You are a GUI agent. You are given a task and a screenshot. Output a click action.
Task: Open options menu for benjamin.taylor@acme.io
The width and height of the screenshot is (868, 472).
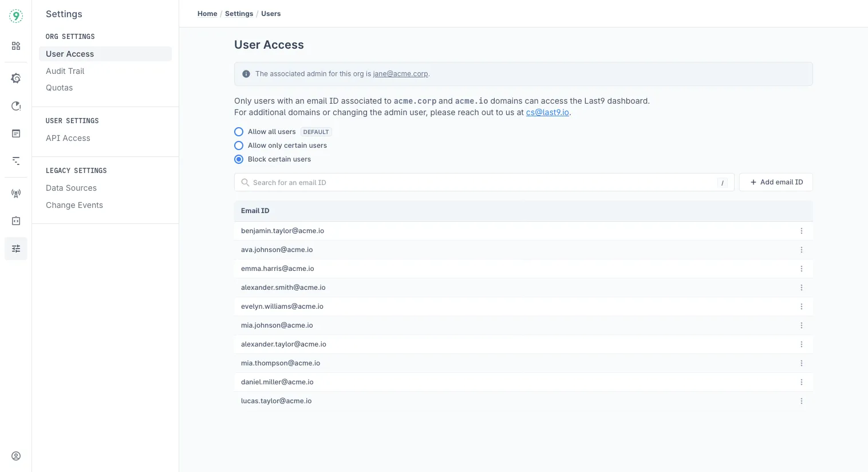[x=802, y=231]
